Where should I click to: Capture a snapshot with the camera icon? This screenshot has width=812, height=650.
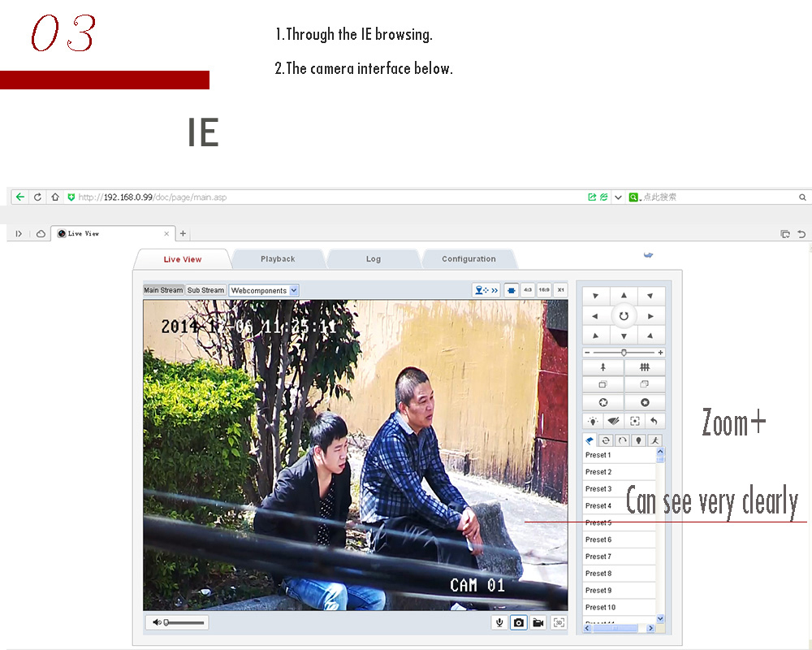(518, 622)
